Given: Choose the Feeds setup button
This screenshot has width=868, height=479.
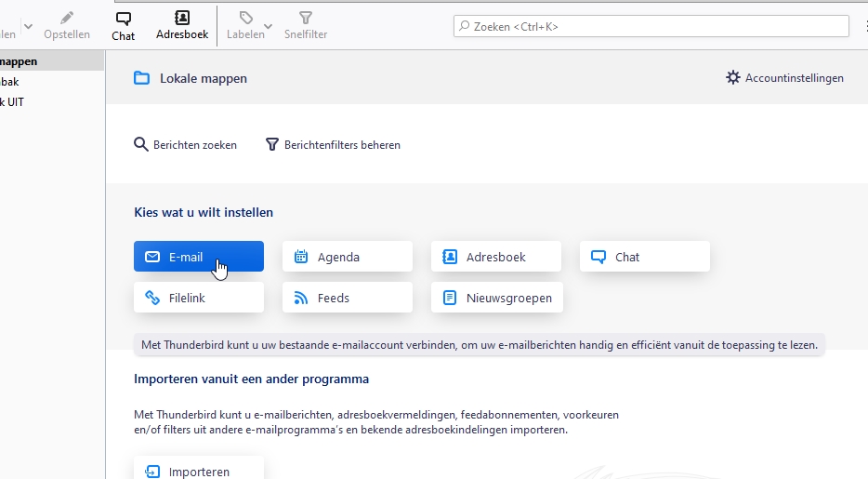Looking at the screenshot, I should [347, 298].
